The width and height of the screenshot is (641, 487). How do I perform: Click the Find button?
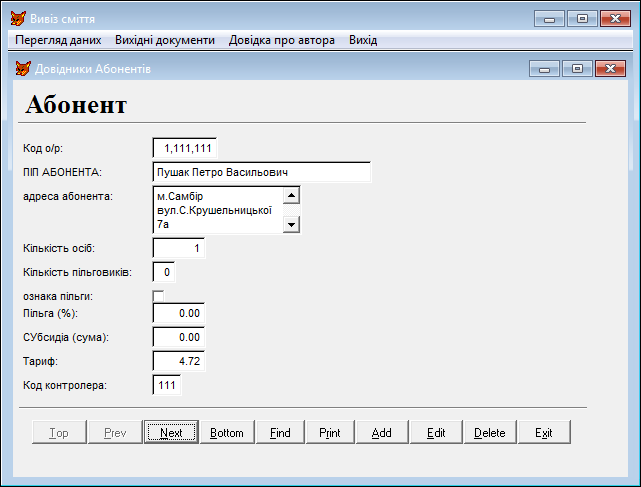280,432
